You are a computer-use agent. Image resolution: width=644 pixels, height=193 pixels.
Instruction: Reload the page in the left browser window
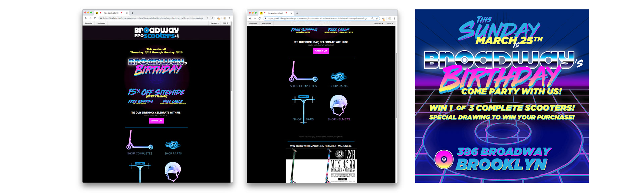[x=95, y=18]
